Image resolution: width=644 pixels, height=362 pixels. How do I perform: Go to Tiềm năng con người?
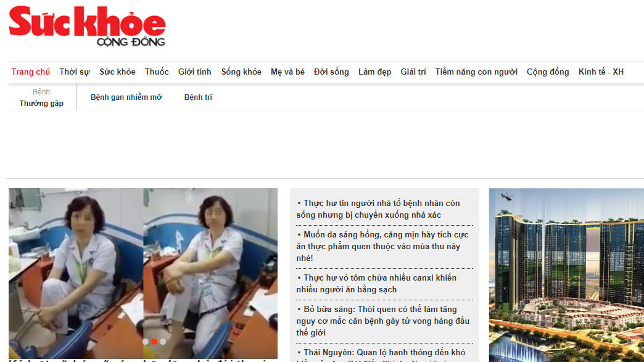click(476, 72)
